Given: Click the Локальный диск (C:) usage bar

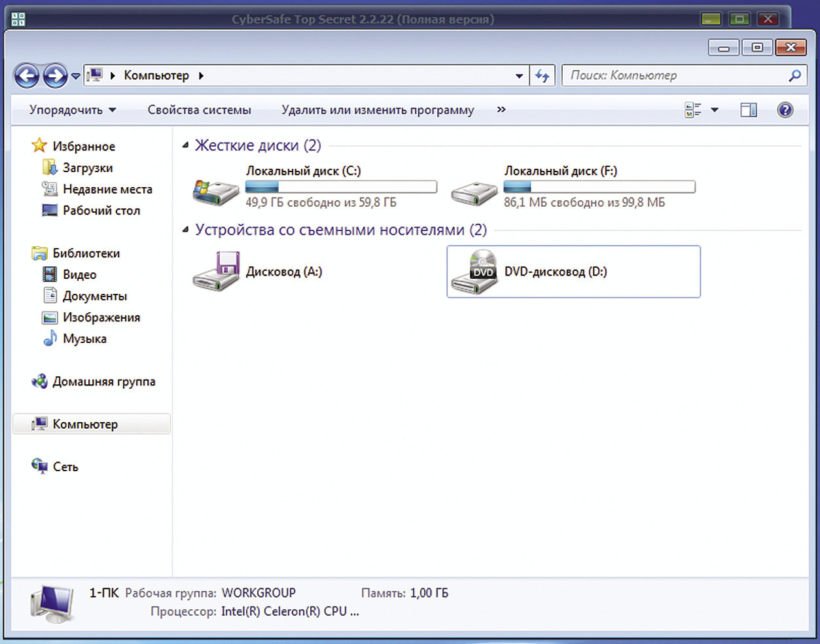Looking at the screenshot, I should click(x=341, y=187).
